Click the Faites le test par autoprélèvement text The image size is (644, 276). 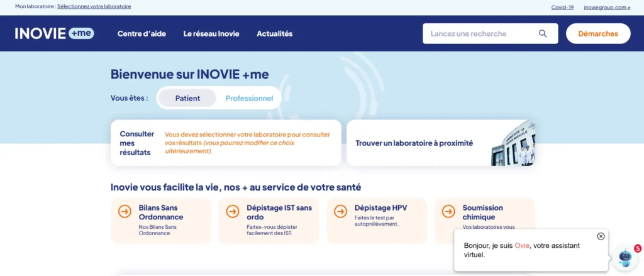click(377, 221)
